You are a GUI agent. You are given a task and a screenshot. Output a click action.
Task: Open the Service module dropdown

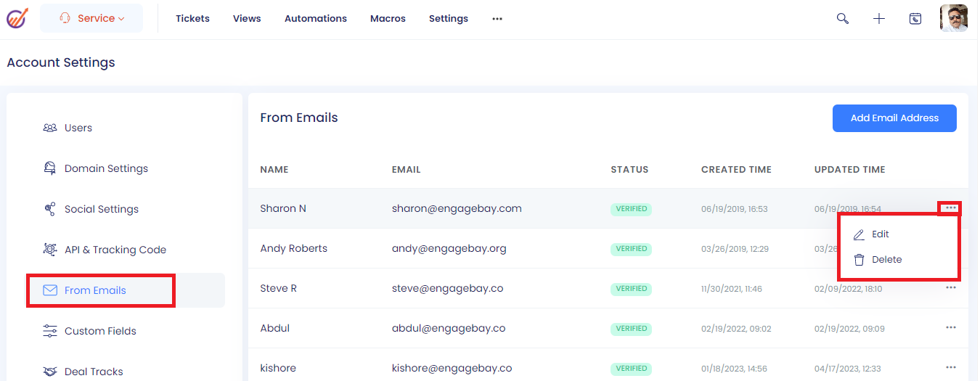coord(91,18)
